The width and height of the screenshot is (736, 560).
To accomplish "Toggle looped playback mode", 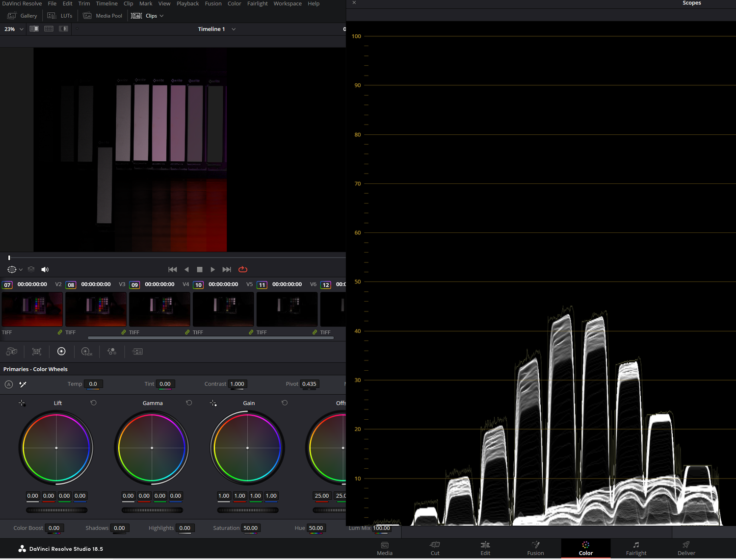I will 243,269.
